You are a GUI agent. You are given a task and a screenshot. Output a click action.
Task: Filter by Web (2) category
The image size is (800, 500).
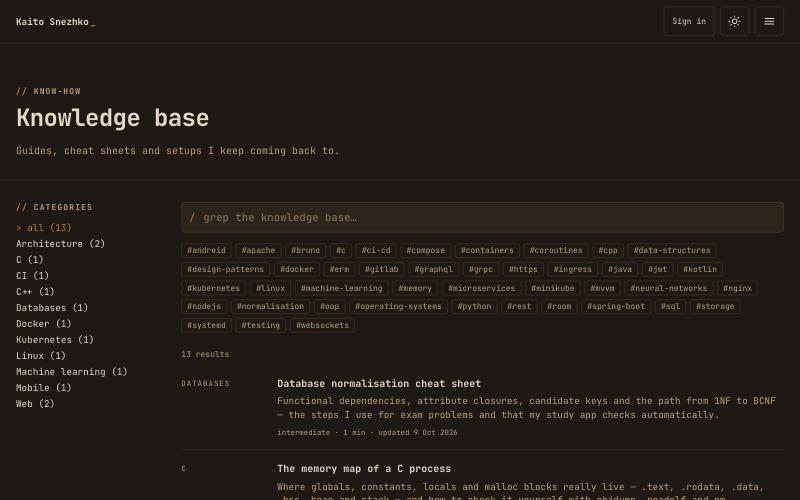pyautogui.click(x=35, y=404)
